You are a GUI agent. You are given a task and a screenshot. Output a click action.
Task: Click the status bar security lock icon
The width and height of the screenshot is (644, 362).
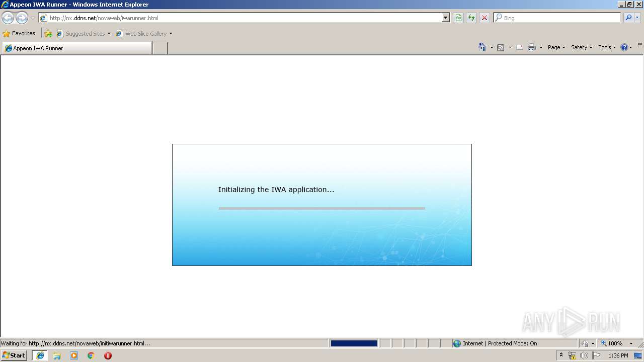[585, 343]
